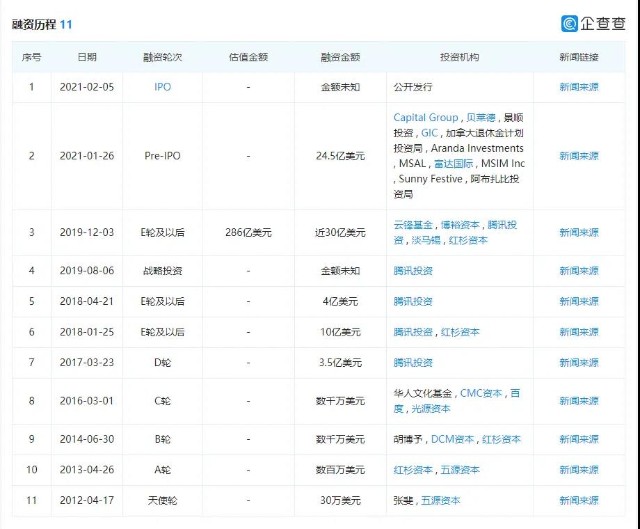This screenshot has height=529, width=640.
Task: Open 红杉资本 link in 2019-12-03 row
Action: click(x=468, y=240)
